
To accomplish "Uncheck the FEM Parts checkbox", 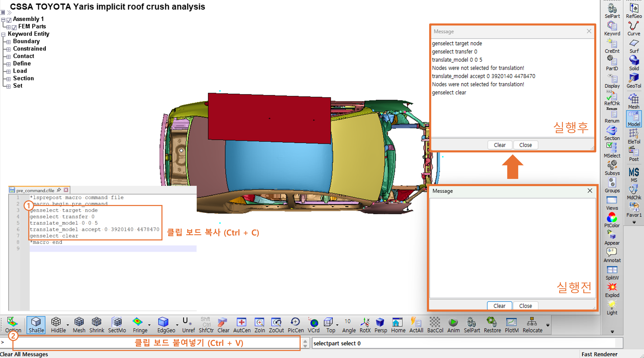I will point(14,27).
